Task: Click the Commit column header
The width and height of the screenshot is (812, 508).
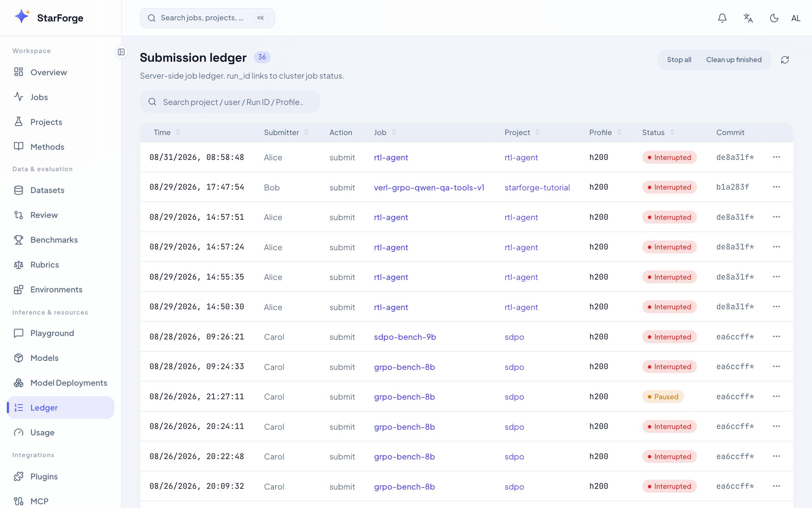Action: (x=730, y=132)
